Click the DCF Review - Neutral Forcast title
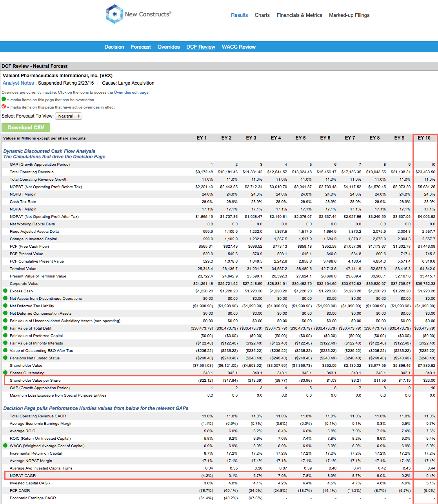438x504 pixels. click(x=35, y=66)
